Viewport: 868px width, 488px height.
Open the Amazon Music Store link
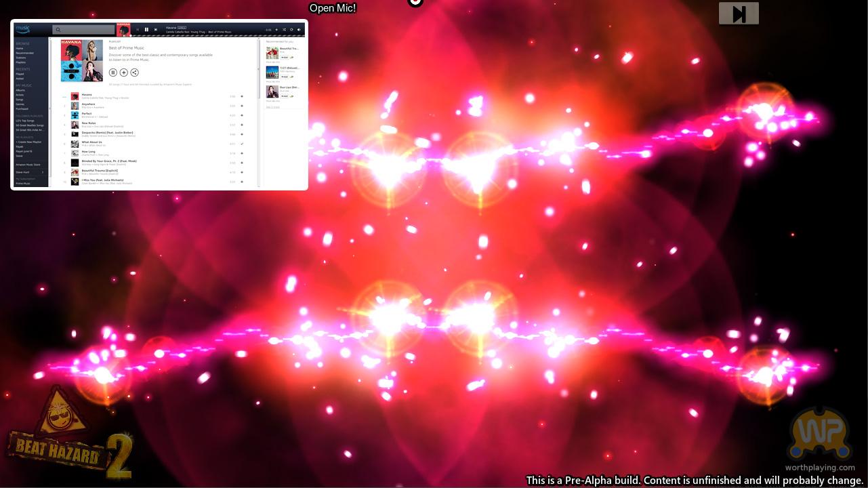pyautogui.click(x=28, y=164)
